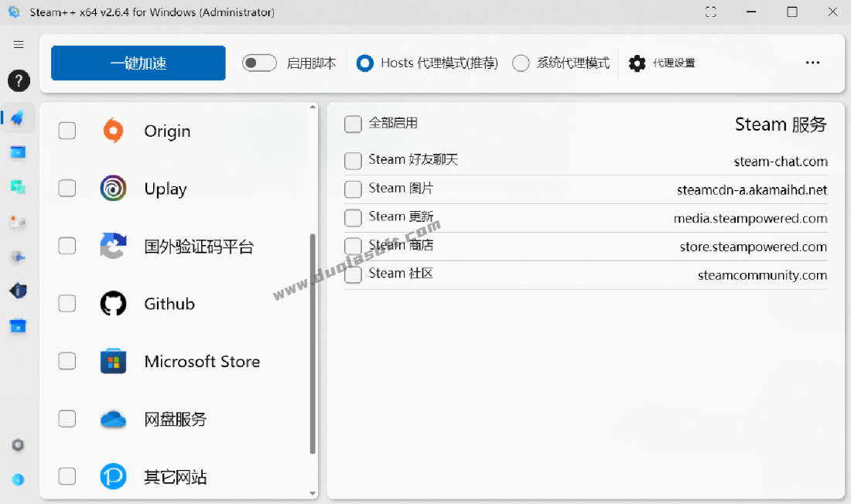The image size is (851, 504).
Task: Click the steamcommunity.com domain text
Action: tap(763, 276)
